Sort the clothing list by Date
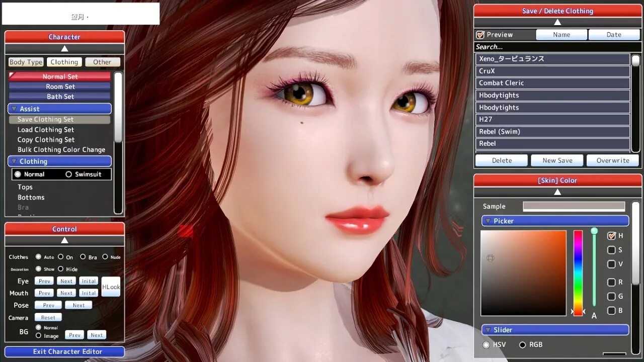This screenshot has width=644, height=362. tap(614, 35)
